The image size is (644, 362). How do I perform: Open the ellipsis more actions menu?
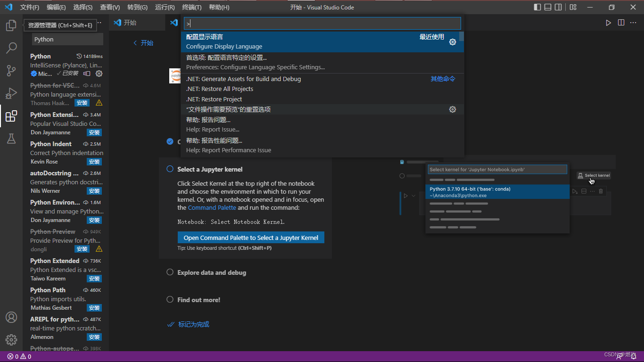(x=633, y=22)
